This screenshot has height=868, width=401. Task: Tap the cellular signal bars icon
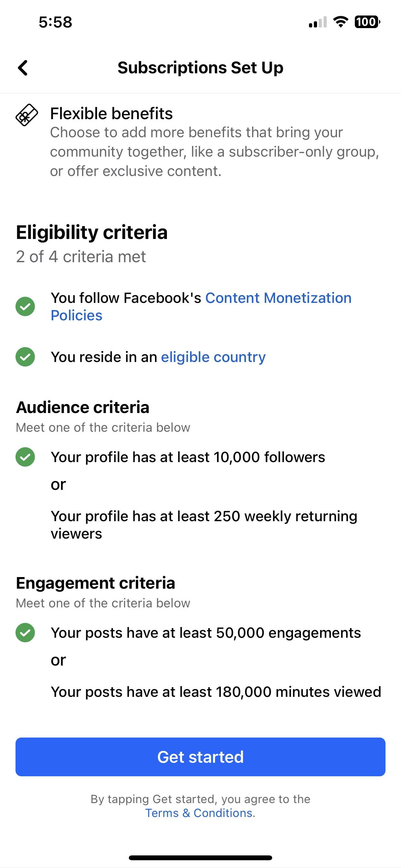click(317, 22)
